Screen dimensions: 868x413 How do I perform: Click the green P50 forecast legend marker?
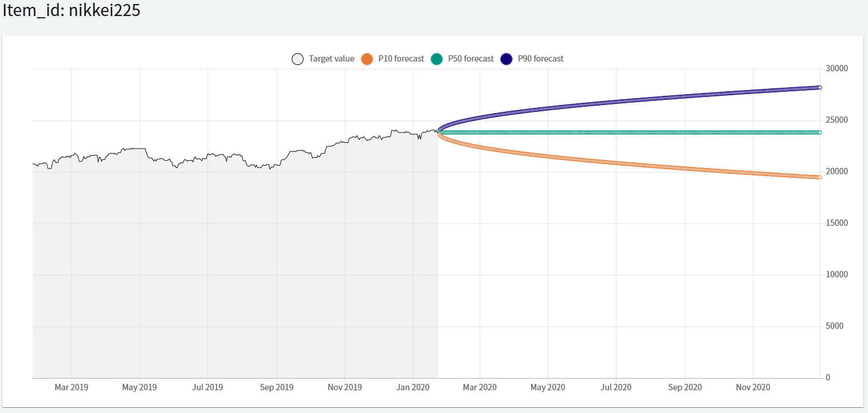coord(437,59)
